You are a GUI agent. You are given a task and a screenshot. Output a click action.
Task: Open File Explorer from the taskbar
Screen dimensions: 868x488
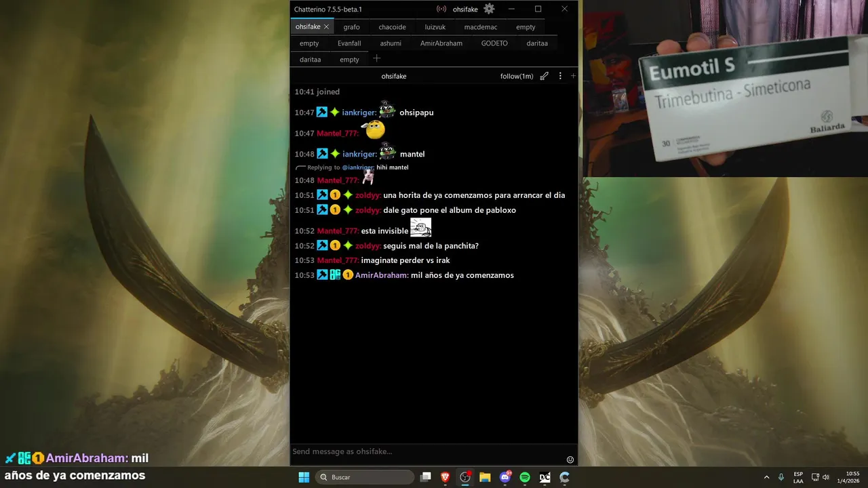(x=485, y=477)
